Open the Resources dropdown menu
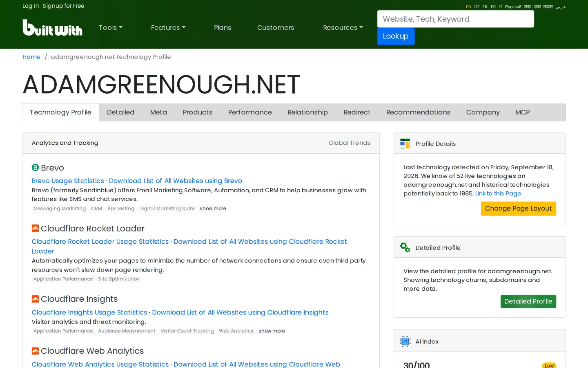This screenshot has width=588, height=368. (x=343, y=27)
